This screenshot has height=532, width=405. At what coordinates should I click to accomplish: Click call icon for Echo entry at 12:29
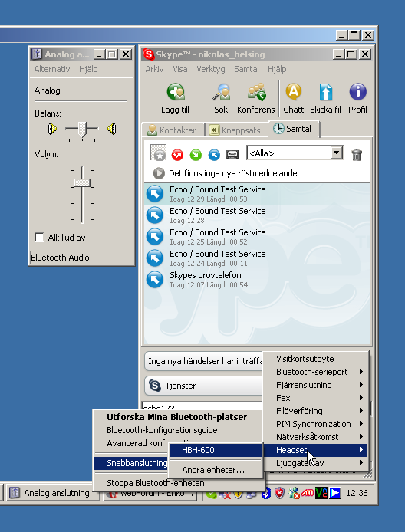coord(155,194)
